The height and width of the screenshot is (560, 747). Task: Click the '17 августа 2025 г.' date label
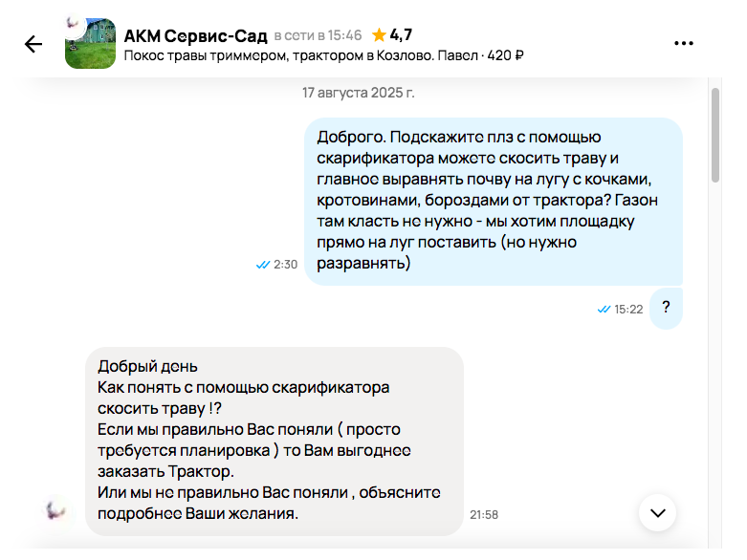(359, 93)
